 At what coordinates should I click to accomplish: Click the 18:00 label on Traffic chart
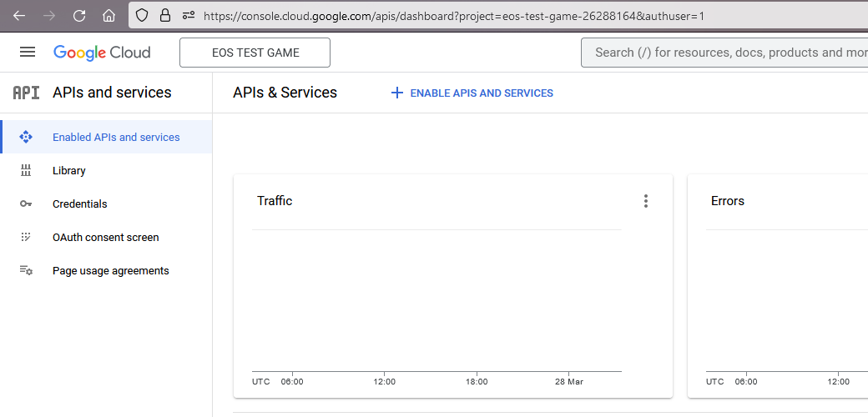point(477,382)
